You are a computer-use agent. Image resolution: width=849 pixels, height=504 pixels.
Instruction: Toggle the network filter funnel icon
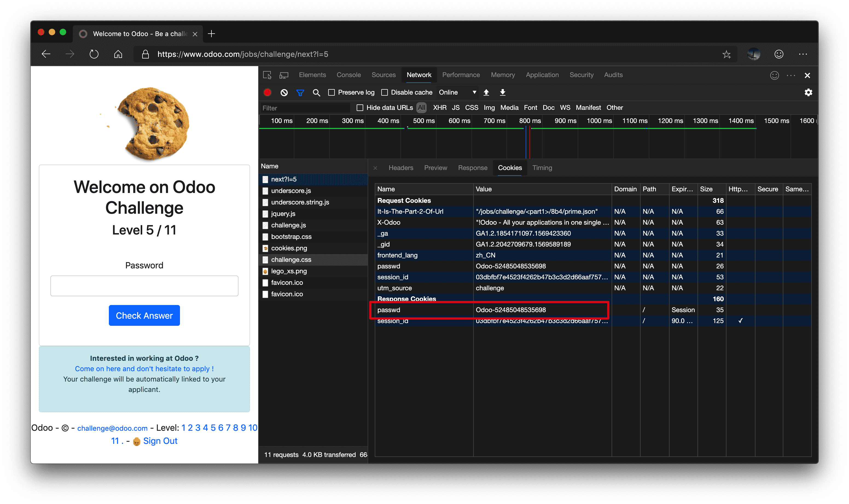(x=300, y=92)
